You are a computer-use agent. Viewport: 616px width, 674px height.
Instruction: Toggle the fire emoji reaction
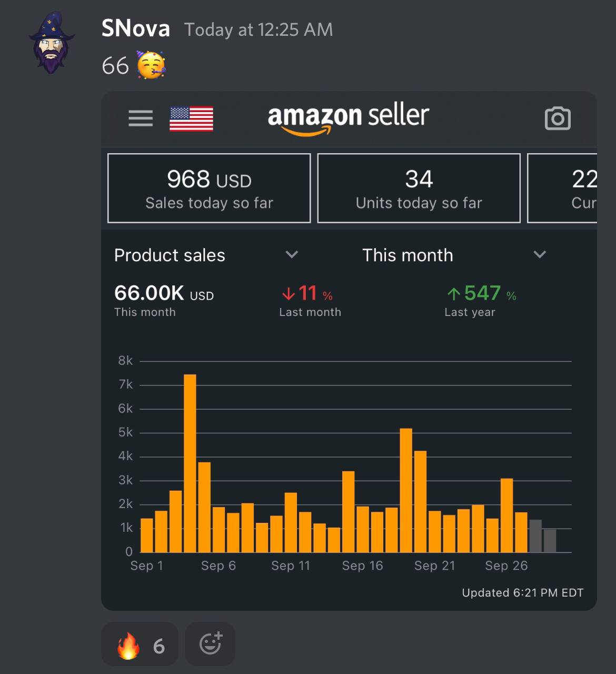tap(140, 644)
